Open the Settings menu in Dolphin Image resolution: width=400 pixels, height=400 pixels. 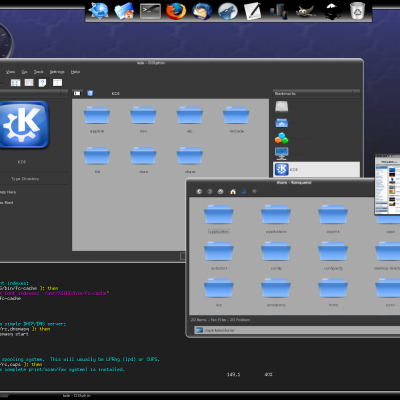[57, 72]
